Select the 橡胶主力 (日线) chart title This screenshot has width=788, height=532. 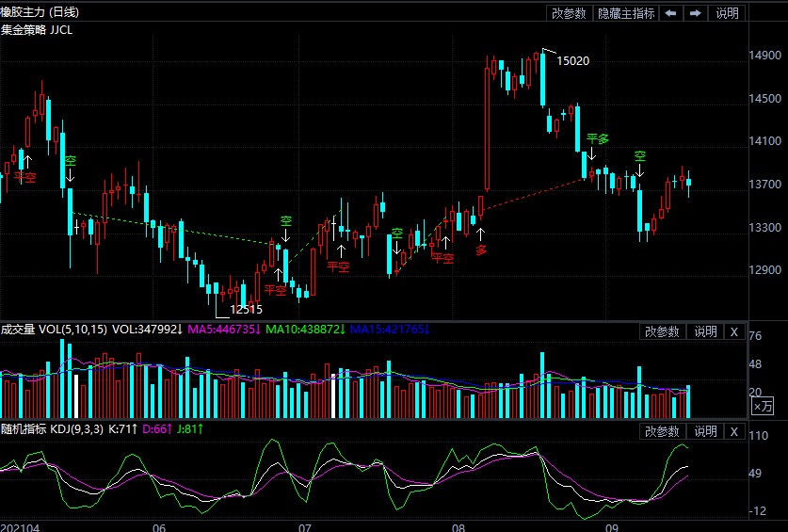pyautogui.click(x=40, y=12)
